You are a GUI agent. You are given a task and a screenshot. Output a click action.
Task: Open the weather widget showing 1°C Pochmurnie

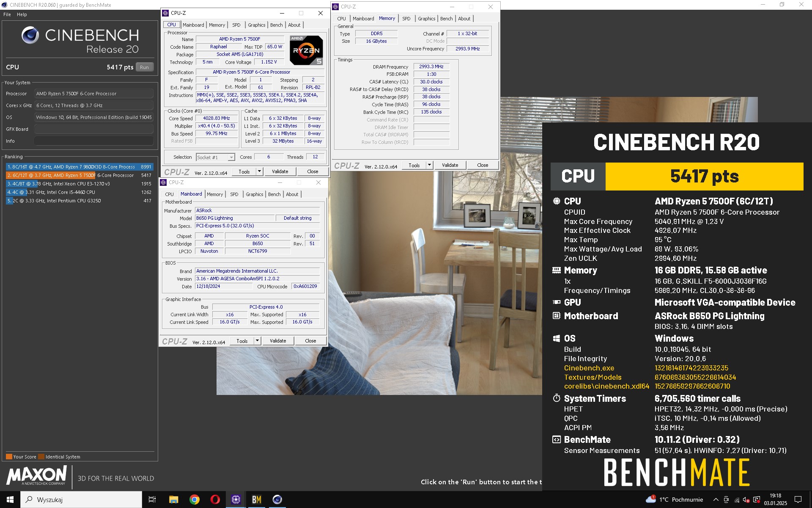point(675,500)
